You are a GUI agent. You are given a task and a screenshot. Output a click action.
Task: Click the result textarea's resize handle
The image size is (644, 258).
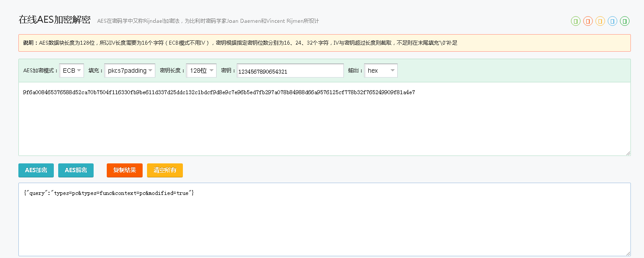pos(628,253)
